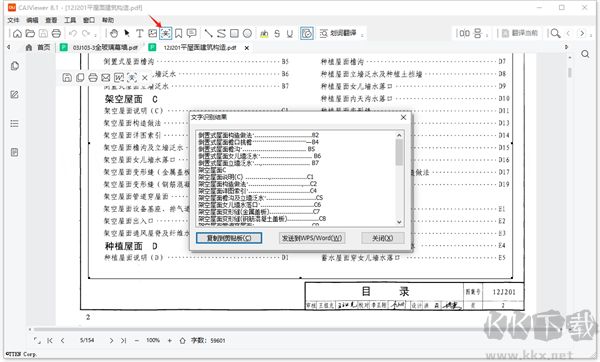This screenshot has width=600, height=362.
Task: Click the Open file folder icon
Action: (x=30, y=34)
